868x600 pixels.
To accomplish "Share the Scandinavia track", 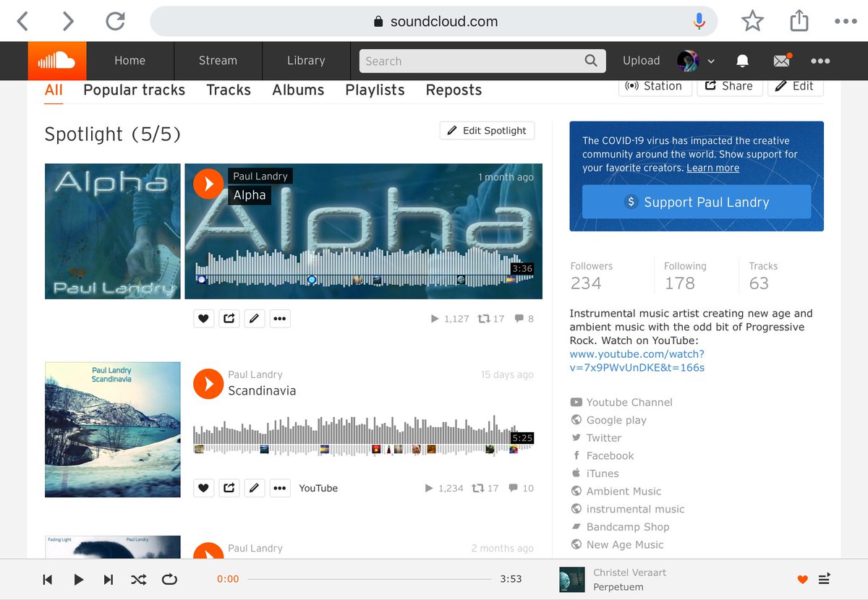I will point(229,488).
